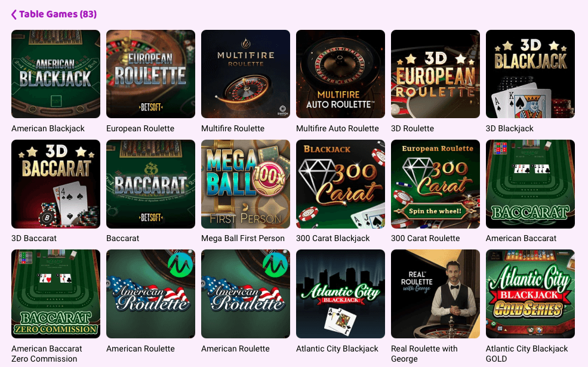Image resolution: width=588 pixels, height=367 pixels.
Task: Open the 300 Carat Blackjack tile
Action: [340, 184]
